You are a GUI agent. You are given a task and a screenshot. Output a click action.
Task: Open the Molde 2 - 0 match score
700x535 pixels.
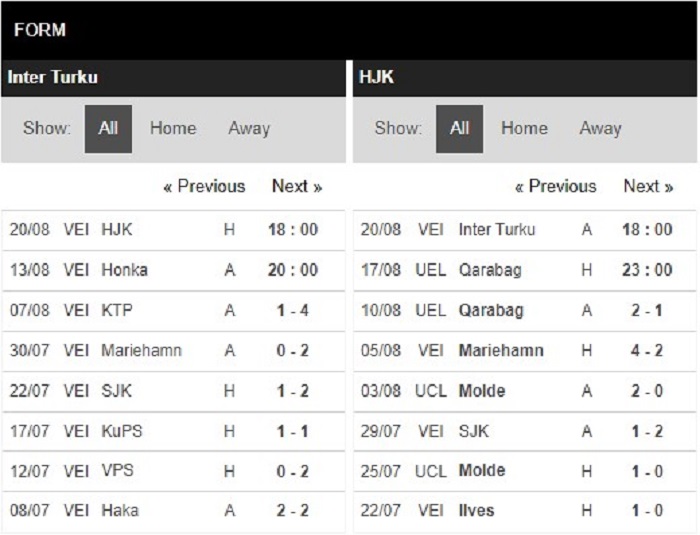[x=646, y=391]
